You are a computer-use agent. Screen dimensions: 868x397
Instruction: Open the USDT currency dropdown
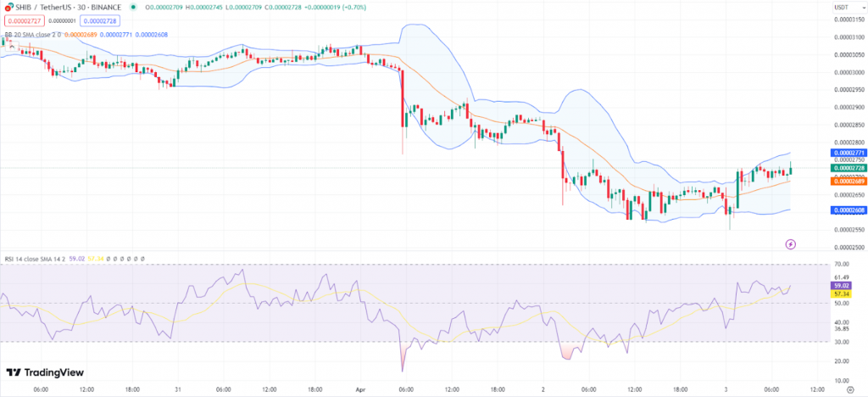(x=842, y=7)
